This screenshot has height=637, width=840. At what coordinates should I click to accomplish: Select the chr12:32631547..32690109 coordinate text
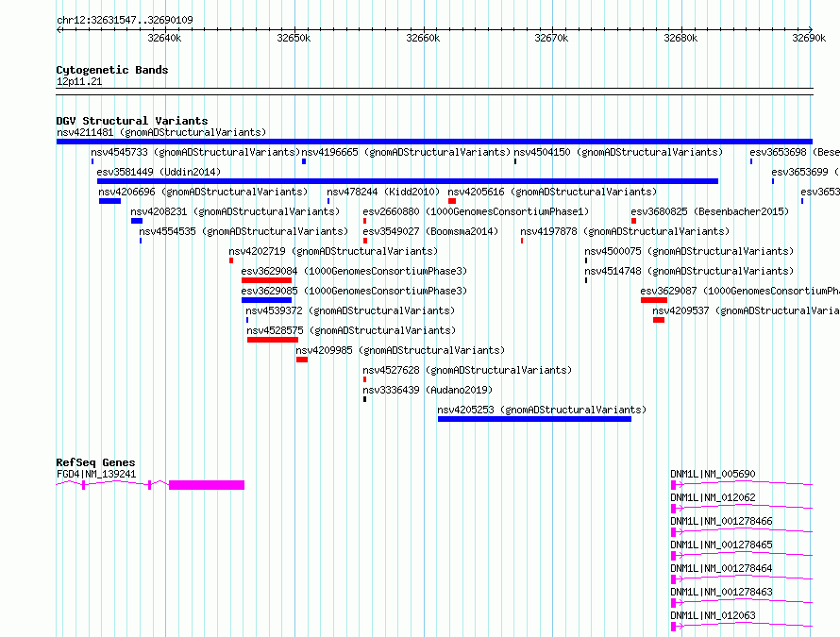point(125,21)
